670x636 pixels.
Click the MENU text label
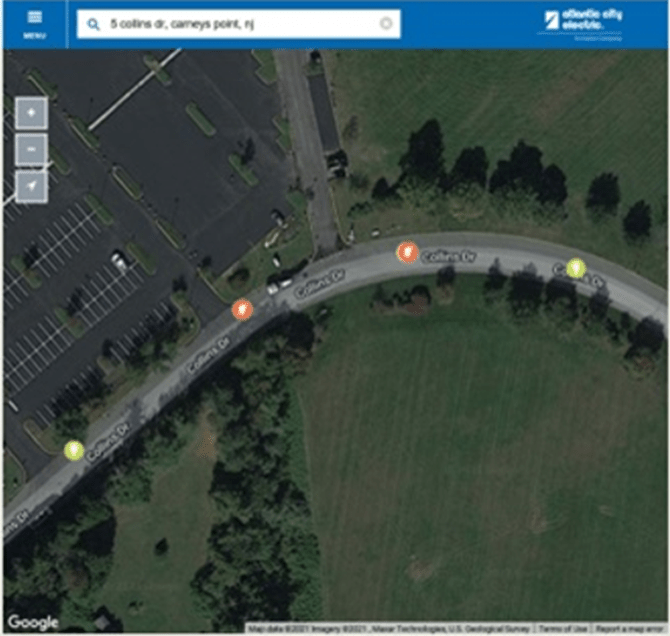(35, 36)
